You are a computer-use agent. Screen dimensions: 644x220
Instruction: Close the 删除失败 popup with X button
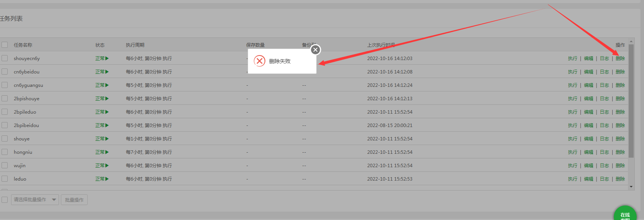coord(315,50)
